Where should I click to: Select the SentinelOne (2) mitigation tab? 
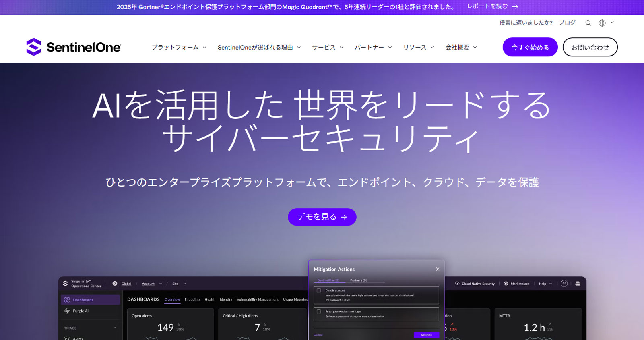(328, 280)
